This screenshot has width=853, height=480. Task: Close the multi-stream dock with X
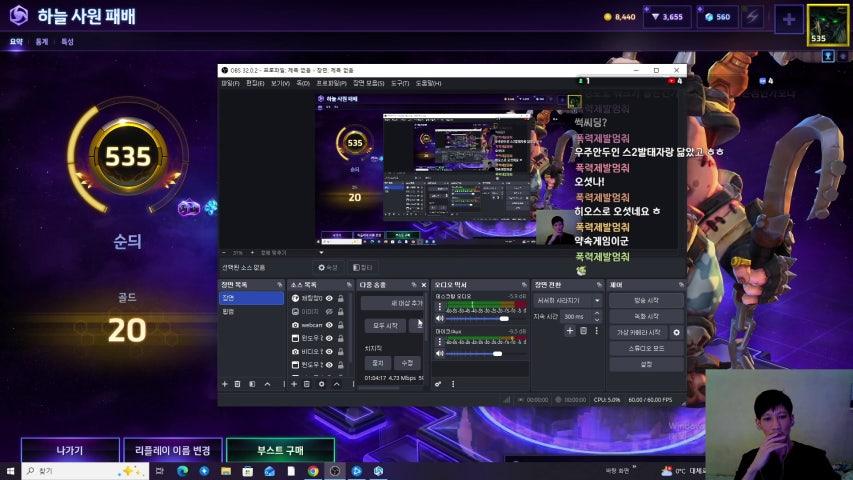pyautogui.click(x=424, y=285)
